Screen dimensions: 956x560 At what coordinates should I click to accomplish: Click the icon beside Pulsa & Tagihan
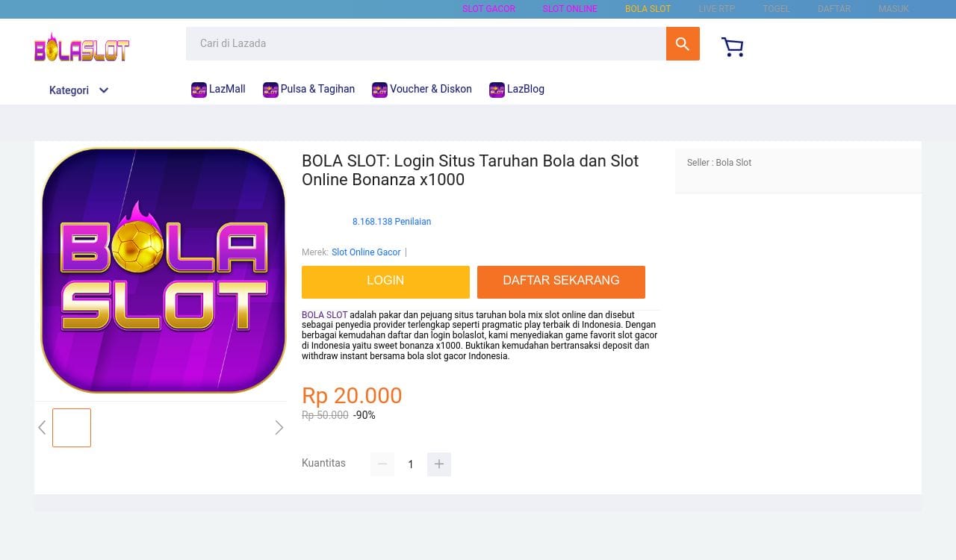[x=270, y=90]
